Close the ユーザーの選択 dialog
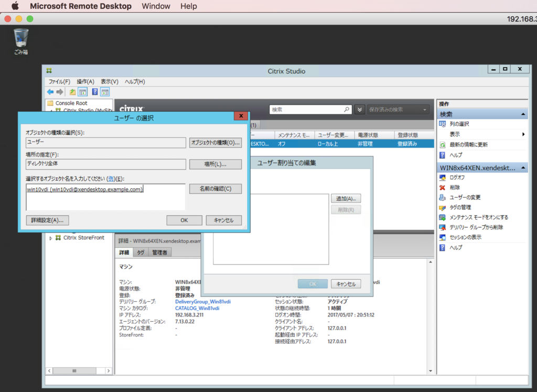Image resolution: width=537 pixels, height=392 pixels. (241, 116)
